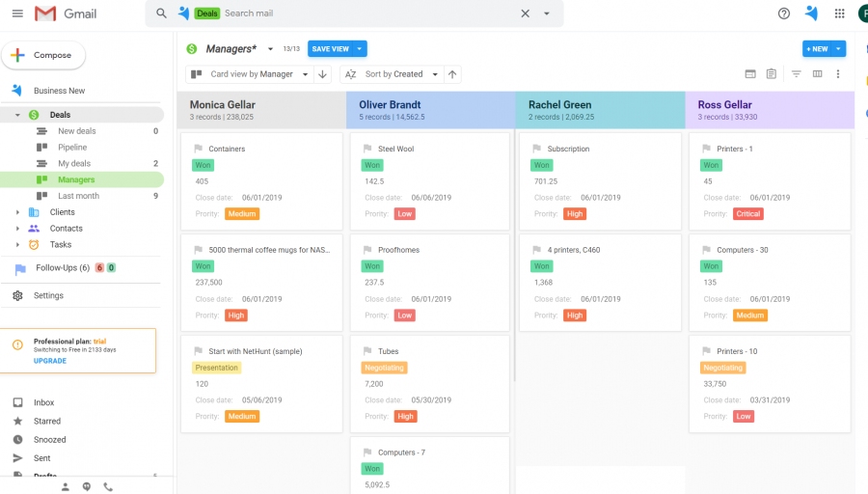Open the My deals view
This screenshot has height=494, width=868.
click(x=74, y=163)
